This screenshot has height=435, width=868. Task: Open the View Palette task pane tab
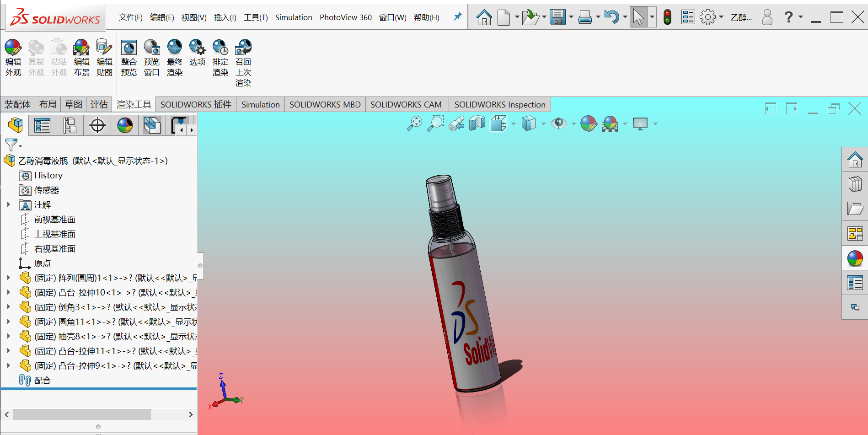tap(855, 234)
